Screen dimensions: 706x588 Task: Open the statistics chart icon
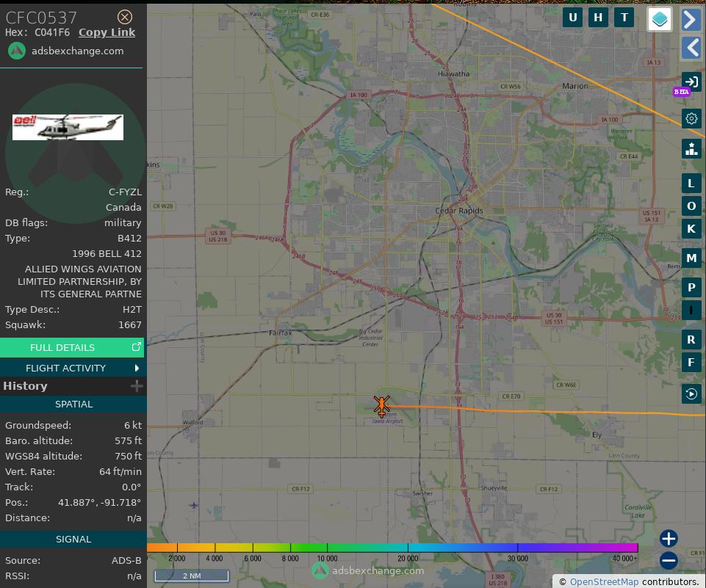pyautogui.click(x=691, y=148)
